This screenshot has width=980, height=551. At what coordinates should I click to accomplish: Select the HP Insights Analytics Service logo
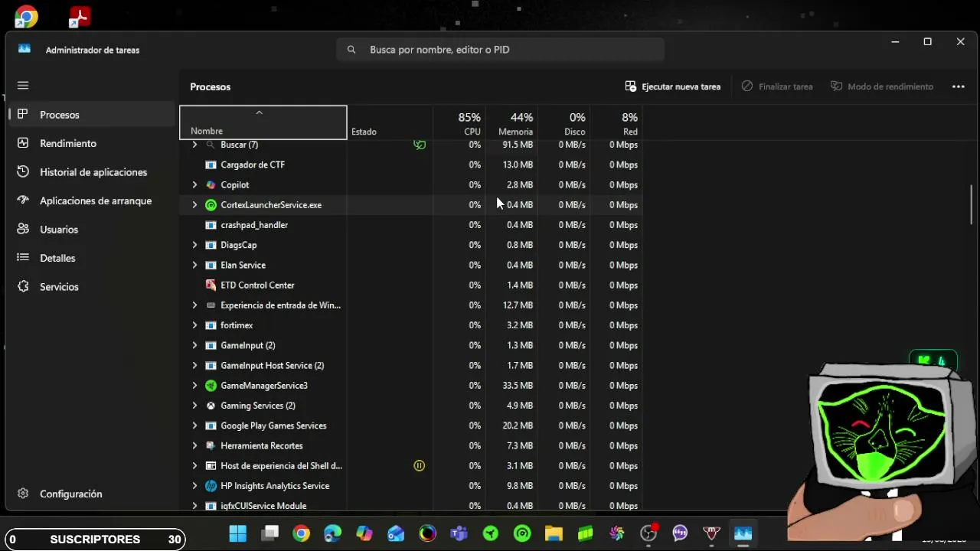click(211, 486)
